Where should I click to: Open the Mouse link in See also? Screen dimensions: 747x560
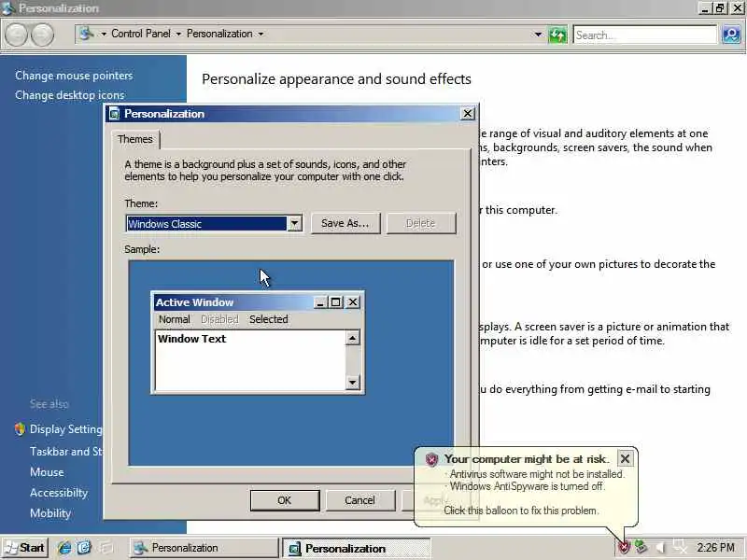pyautogui.click(x=47, y=472)
